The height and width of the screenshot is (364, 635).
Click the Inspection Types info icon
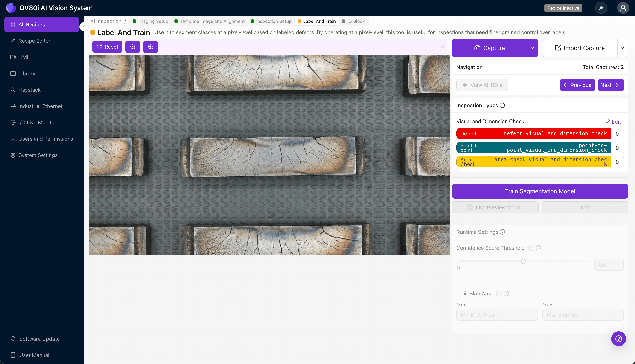pyautogui.click(x=502, y=106)
